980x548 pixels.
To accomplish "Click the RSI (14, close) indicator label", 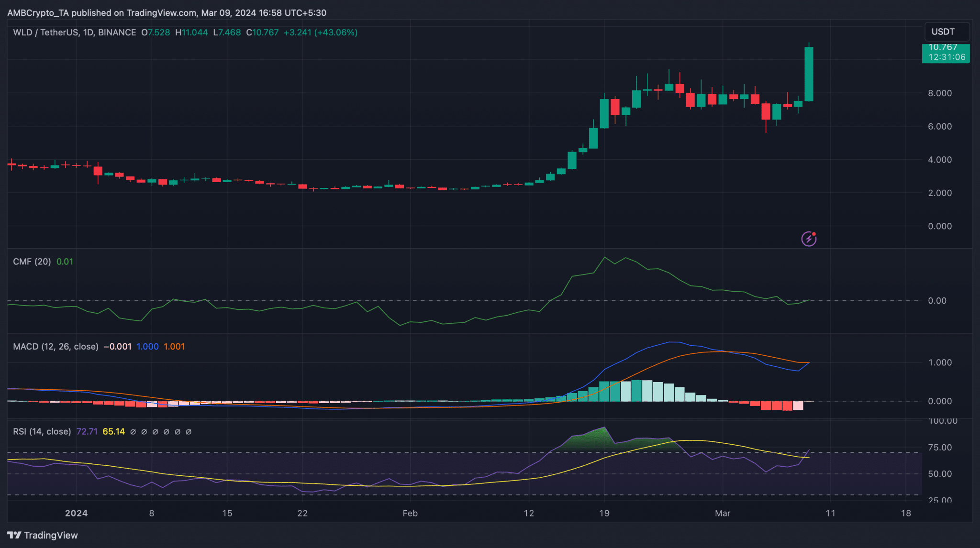I will [42, 431].
